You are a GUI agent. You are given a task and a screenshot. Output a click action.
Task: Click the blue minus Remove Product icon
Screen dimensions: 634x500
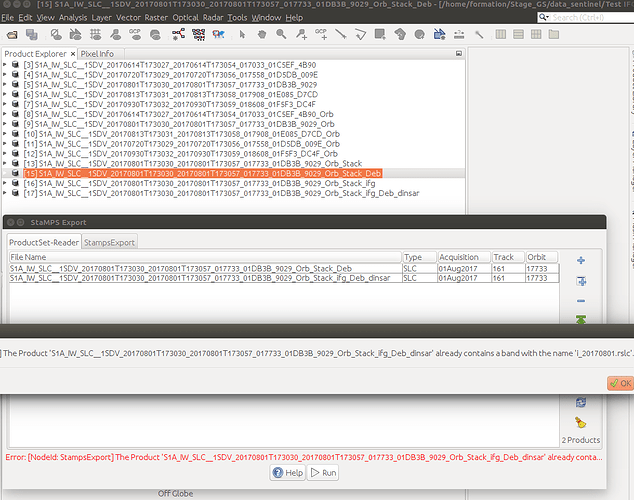pos(581,301)
